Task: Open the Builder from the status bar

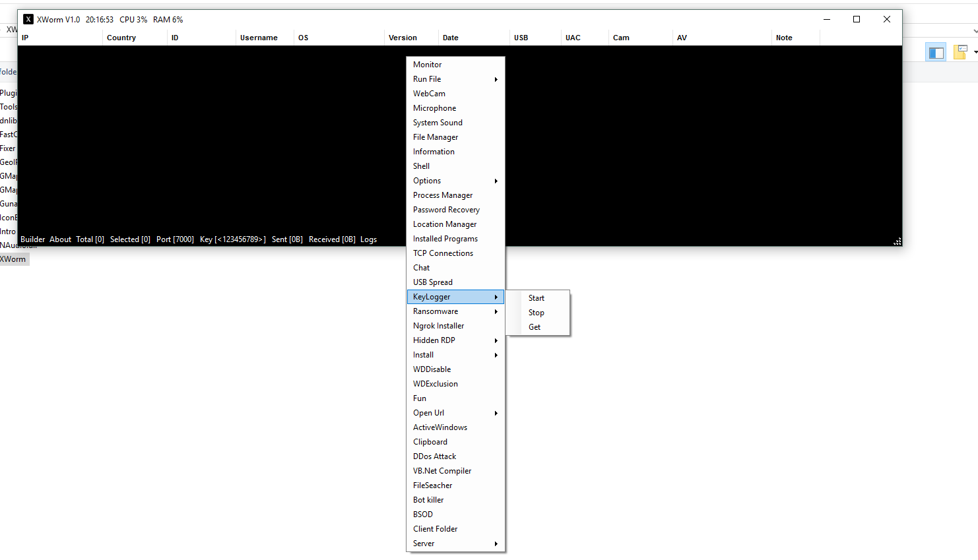Action: [x=32, y=239]
